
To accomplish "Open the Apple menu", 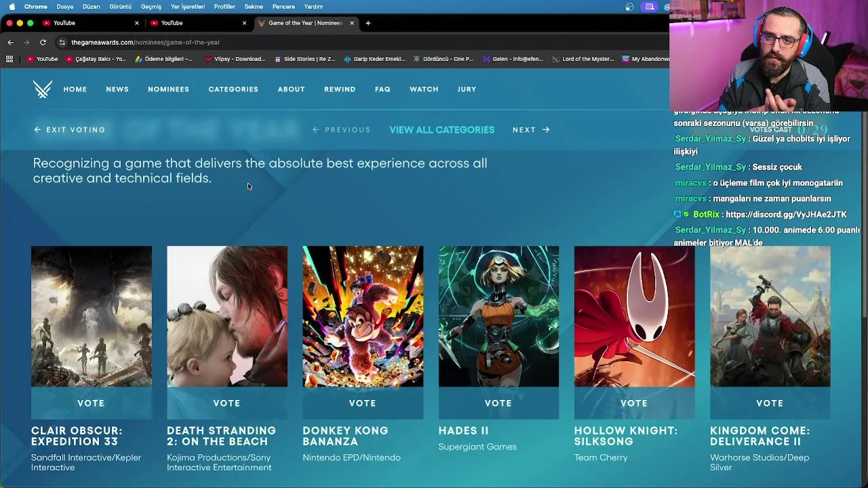I will (12, 7).
